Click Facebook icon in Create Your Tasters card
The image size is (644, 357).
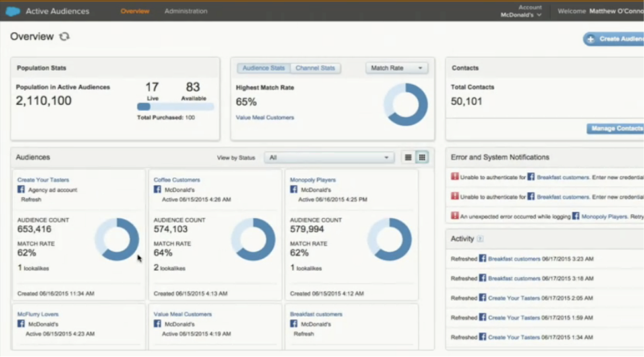coord(21,189)
